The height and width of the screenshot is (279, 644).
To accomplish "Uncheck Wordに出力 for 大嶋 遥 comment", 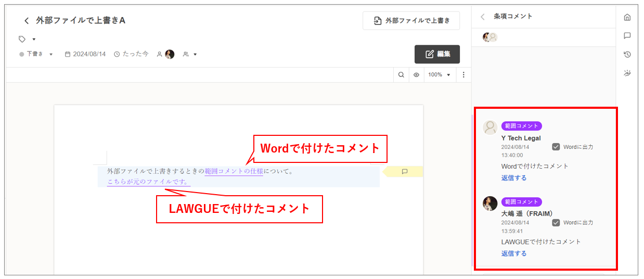I will (556, 223).
